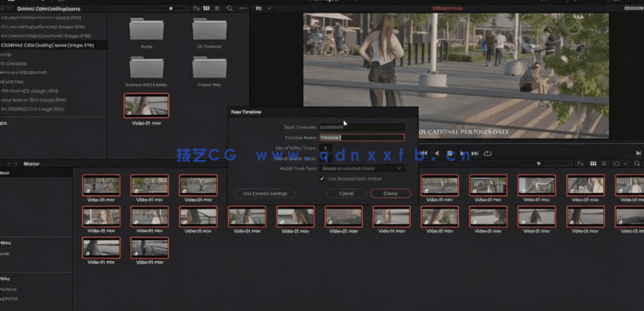
Task: Switch media pool to list view
Action: (603, 164)
